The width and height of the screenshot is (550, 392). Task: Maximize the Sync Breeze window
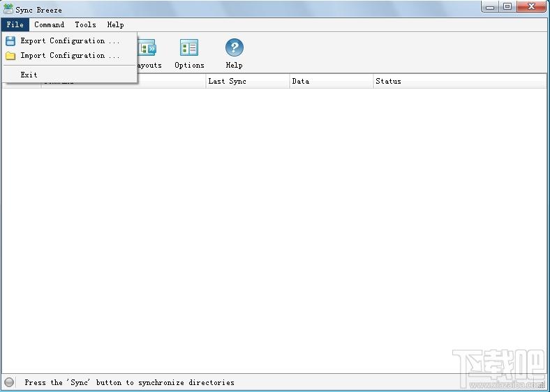coord(507,7)
